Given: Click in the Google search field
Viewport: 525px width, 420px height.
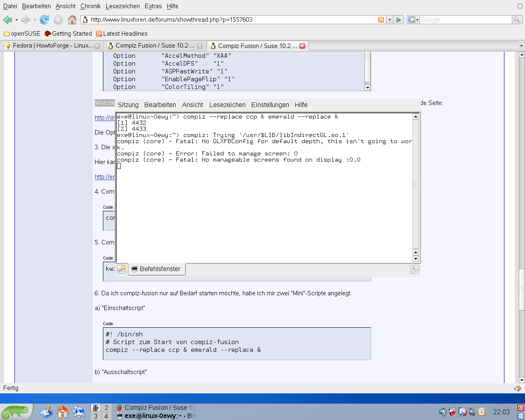Looking at the screenshot, I should tap(466, 20).
